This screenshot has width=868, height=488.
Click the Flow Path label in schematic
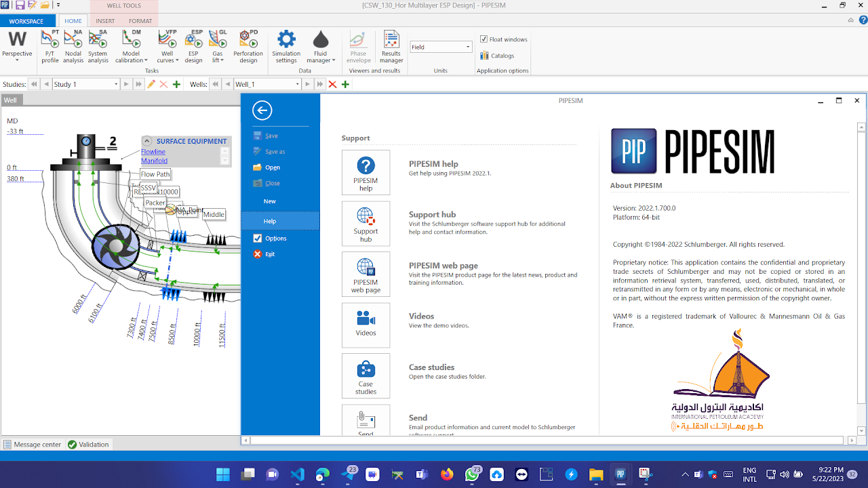click(x=155, y=174)
